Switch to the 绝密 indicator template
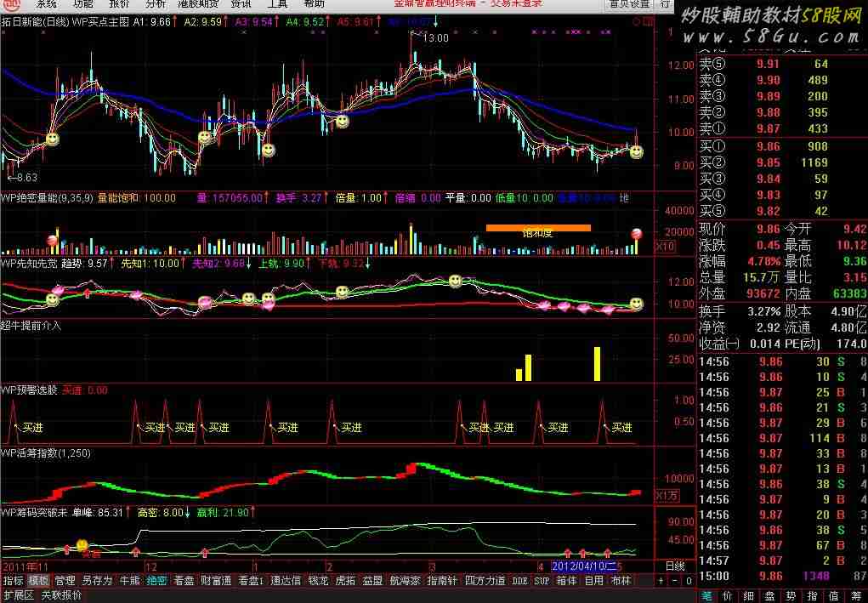This screenshot has width=868, height=603. (156, 580)
